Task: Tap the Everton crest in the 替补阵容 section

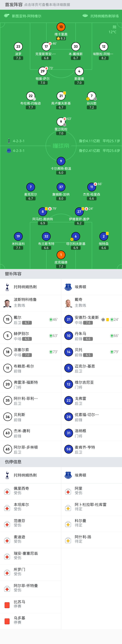Action: coord(68,287)
